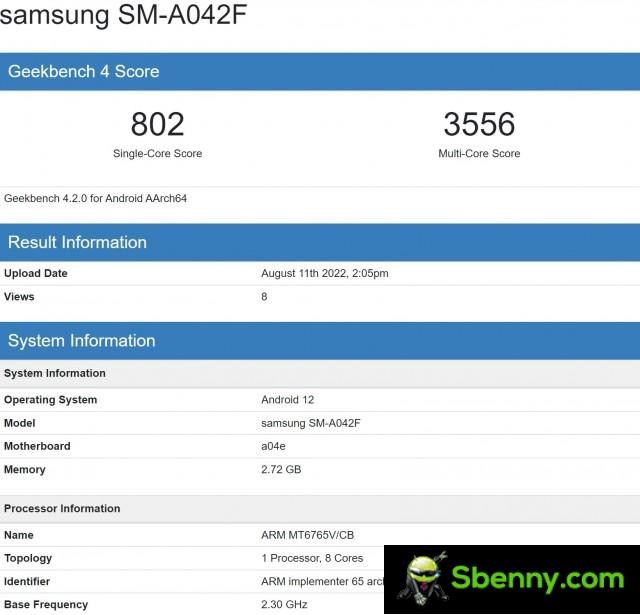Select the Model value 'samsung SM-A042F'
Viewport: 640px width, 615px height.
click(x=311, y=423)
